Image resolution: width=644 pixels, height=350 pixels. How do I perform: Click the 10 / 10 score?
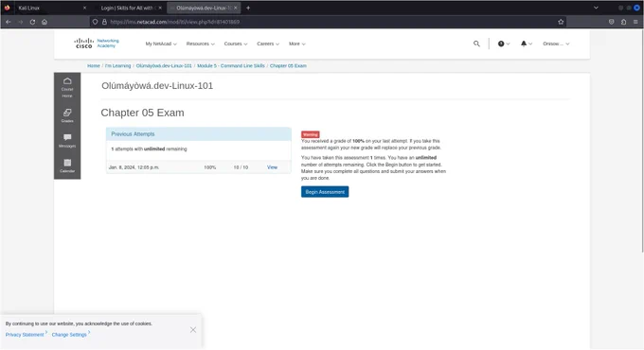click(x=241, y=167)
